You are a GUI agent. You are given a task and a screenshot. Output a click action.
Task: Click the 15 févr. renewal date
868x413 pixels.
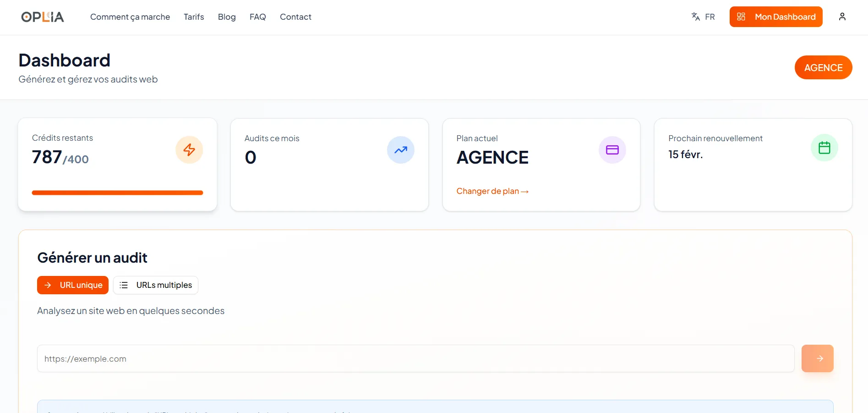tap(685, 154)
